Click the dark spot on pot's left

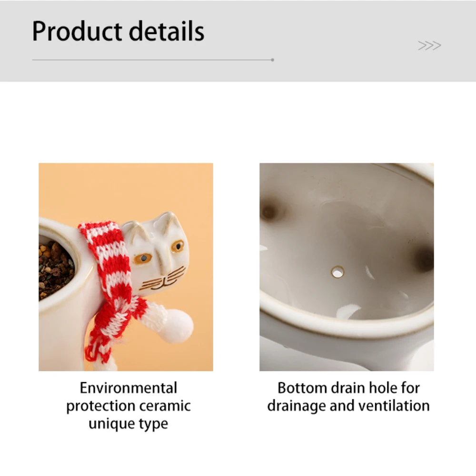[x=269, y=211]
